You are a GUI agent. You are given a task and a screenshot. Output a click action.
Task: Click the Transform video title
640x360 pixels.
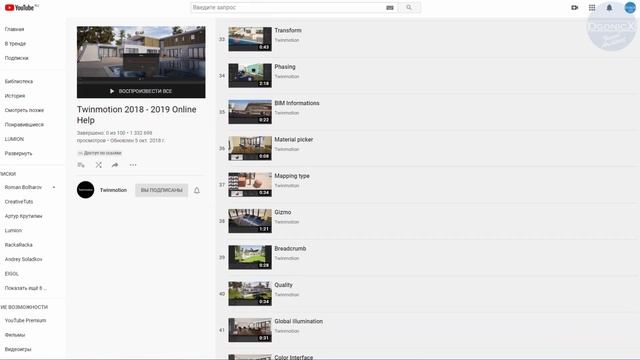288,30
